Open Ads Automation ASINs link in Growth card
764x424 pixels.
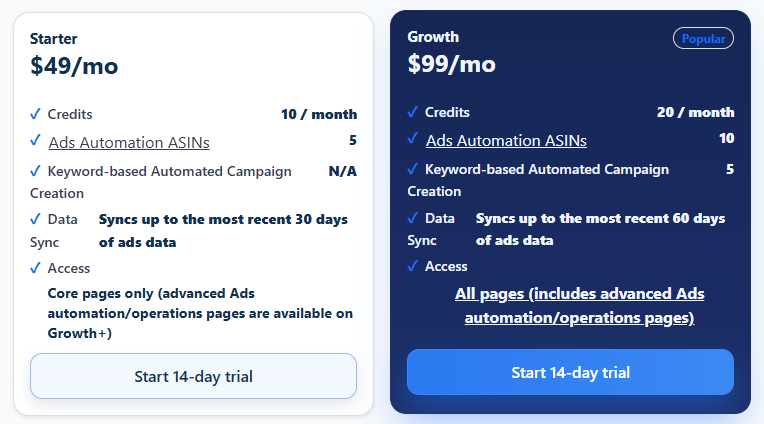506,140
